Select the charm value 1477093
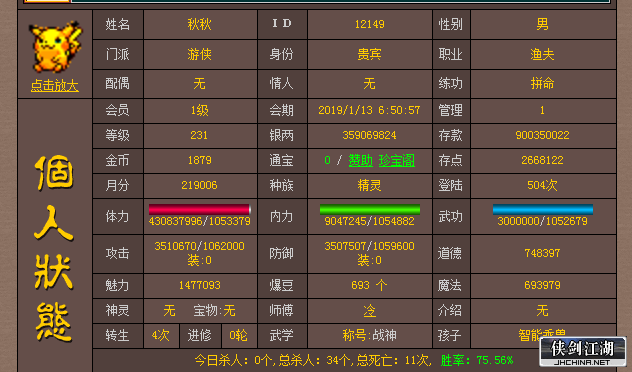Viewport: 632px width, 372px height. 200,285
